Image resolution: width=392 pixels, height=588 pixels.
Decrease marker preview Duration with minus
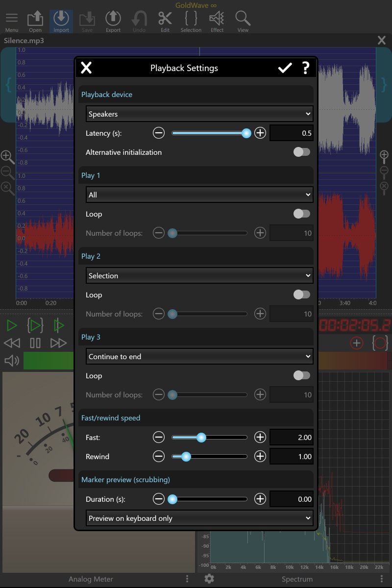point(159,499)
